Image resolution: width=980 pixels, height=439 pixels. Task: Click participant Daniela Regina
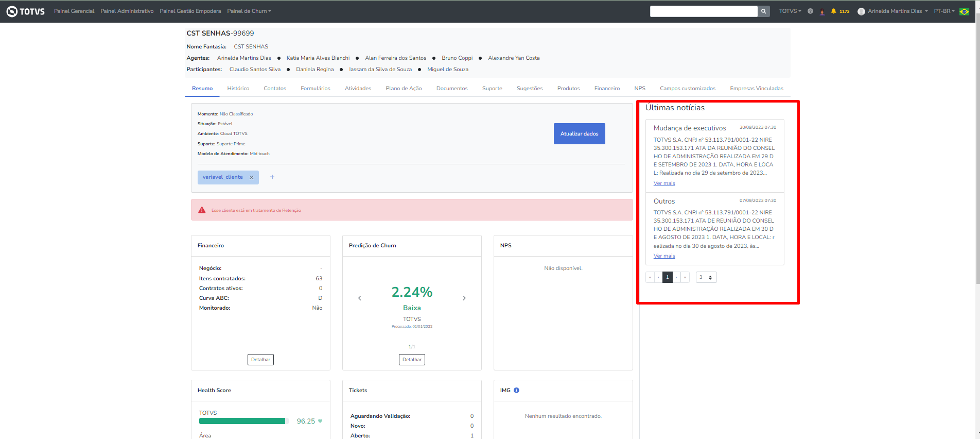315,70
